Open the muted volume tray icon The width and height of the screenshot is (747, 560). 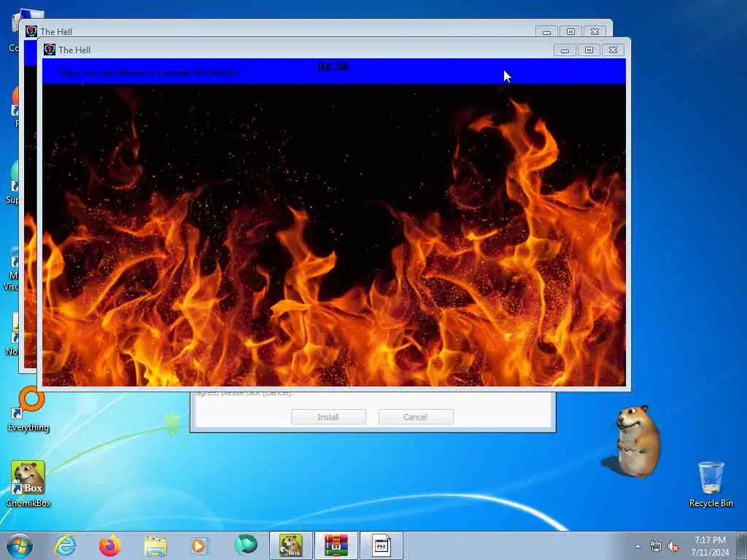pos(673,547)
